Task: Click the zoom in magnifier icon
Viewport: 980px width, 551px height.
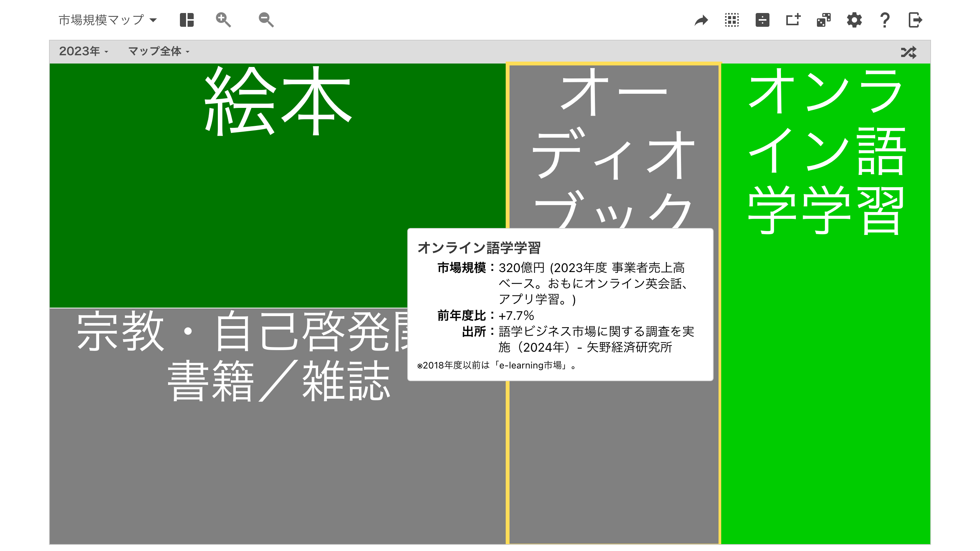Action: coord(223,20)
